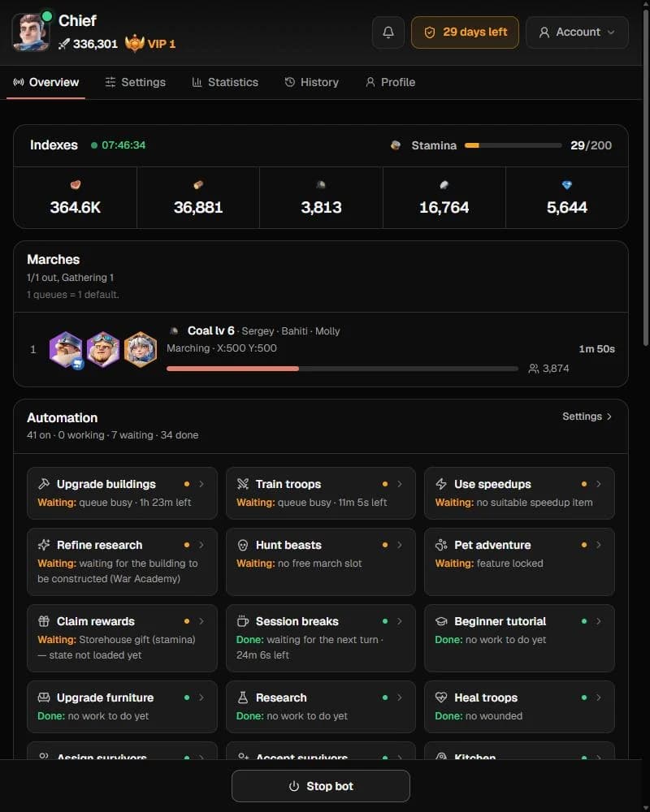Screen dimensions: 650x812
Task: Click the power icon in Stop bot
Action: pyautogui.click(x=294, y=786)
